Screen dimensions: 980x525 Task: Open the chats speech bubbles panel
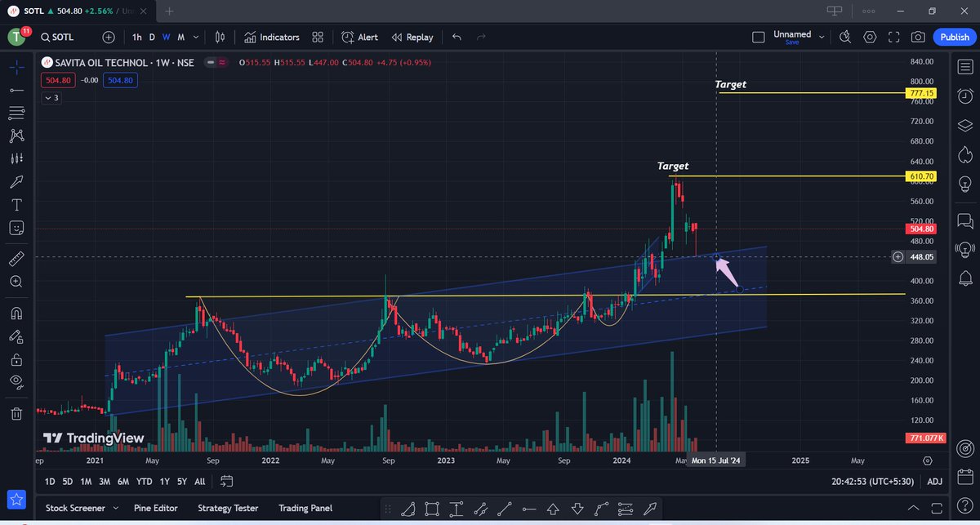click(965, 220)
